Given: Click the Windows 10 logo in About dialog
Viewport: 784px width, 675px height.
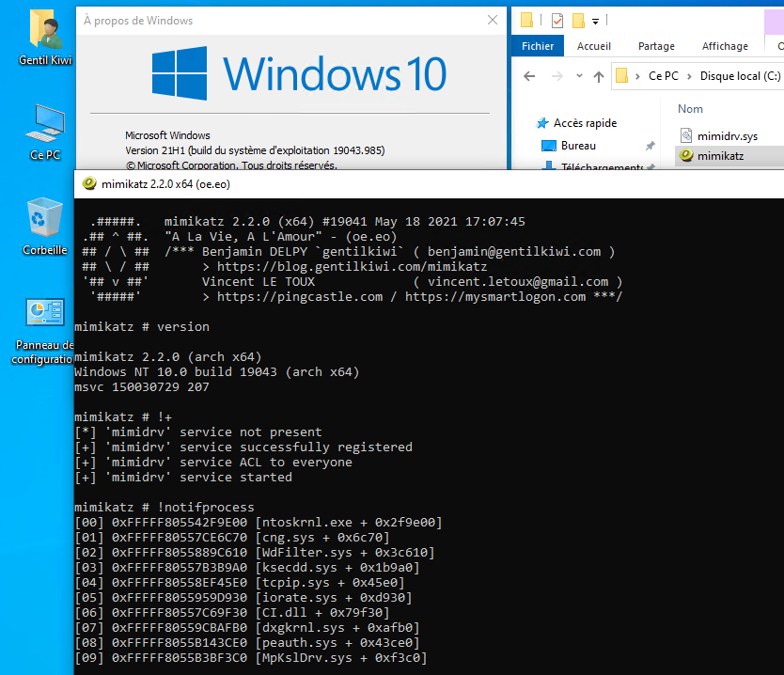Looking at the screenshot, I should click(299, 73).
